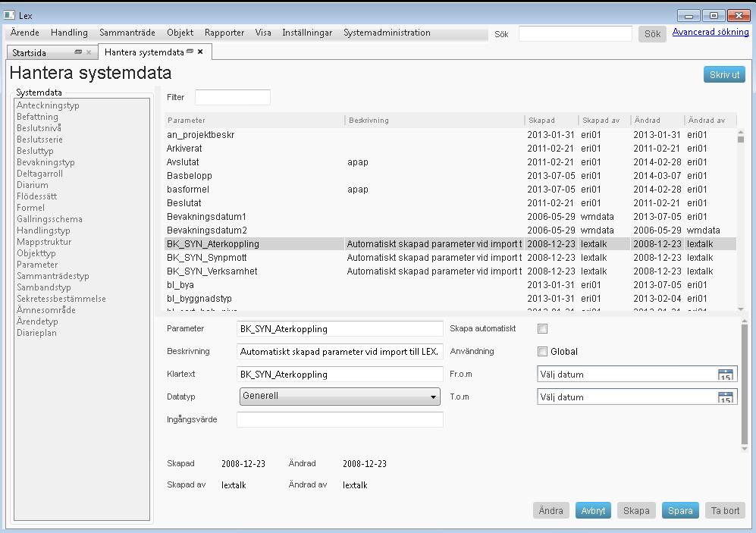Screen dimensions: 756x533
Task: Click the Lex application icon in title bar
Action: [8, 15]
